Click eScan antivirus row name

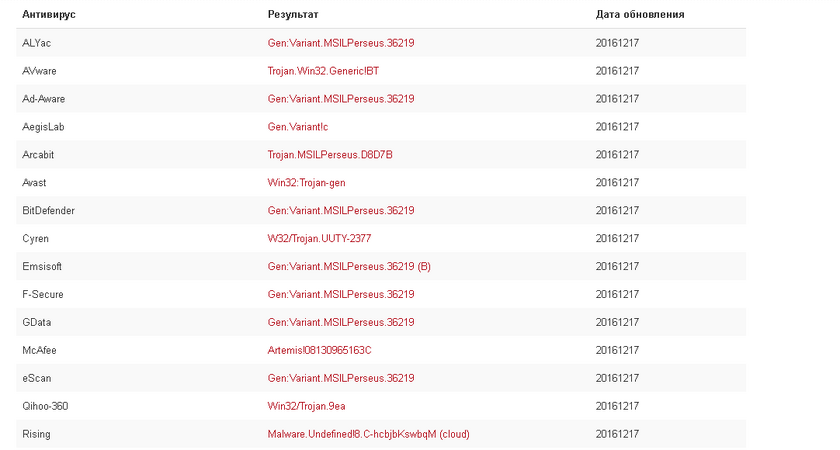tap(37, 378)
